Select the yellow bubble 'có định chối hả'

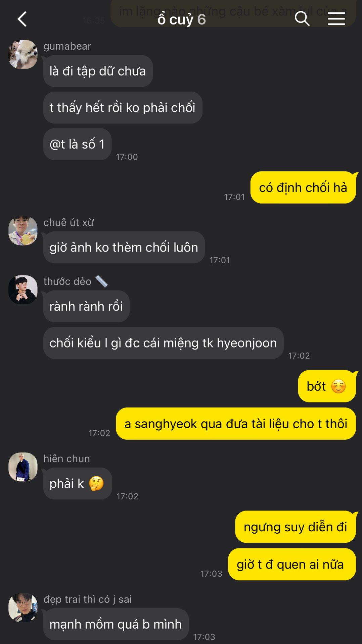point(303,187)
